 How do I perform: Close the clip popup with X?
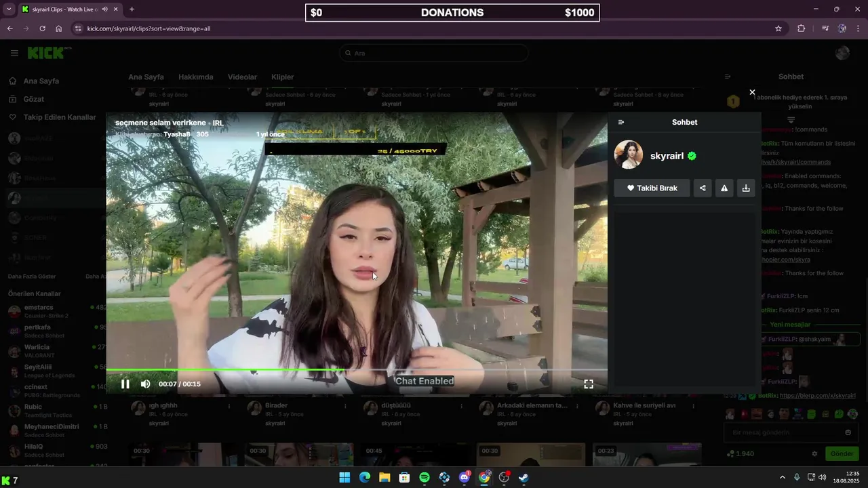[752, 92]
